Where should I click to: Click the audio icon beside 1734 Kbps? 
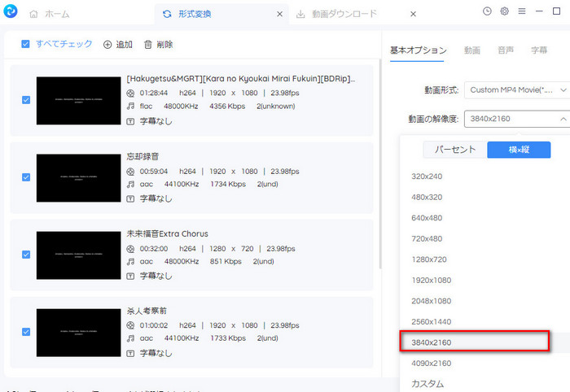click(130, 185)
